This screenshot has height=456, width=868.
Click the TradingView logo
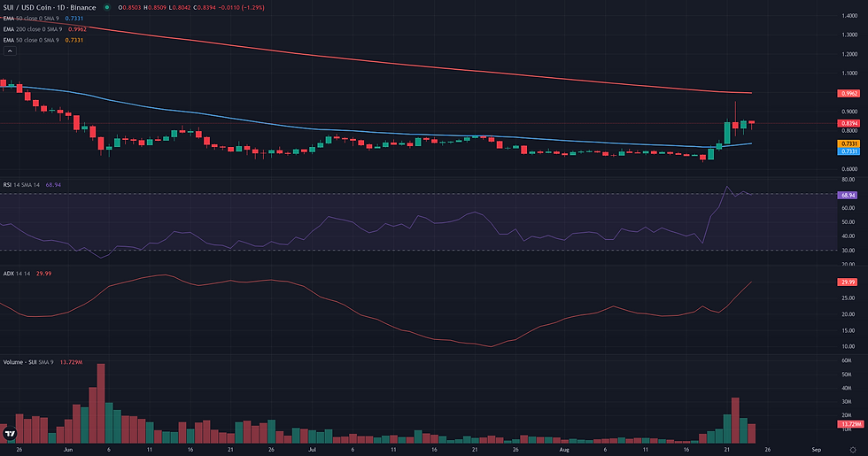point(10,433)
